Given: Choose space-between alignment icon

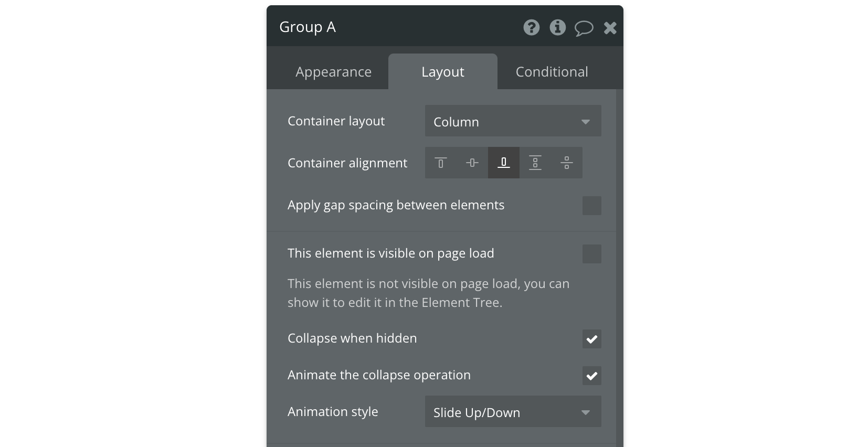Looking at the screenshot, I should [x=535, y=163].
